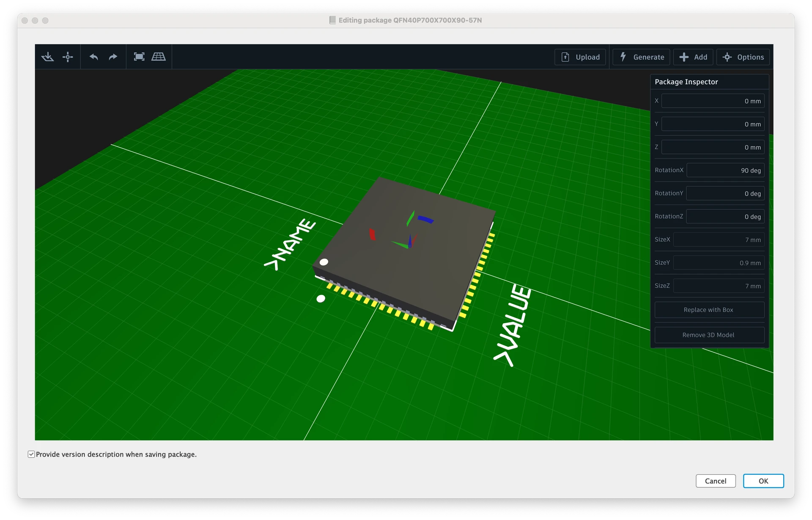Undo the last model change
The image size is (812, 520).
[94, 57]
